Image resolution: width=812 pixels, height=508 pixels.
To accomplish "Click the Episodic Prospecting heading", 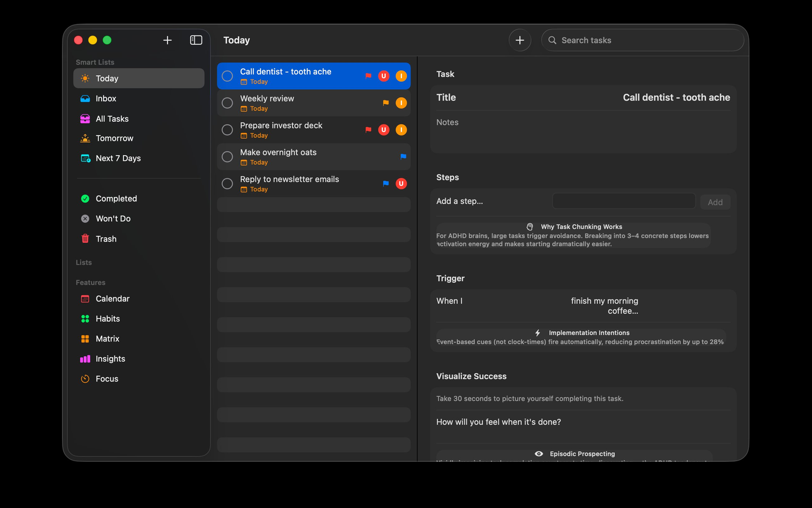I will pyautogui.click(x=582, y=454).
